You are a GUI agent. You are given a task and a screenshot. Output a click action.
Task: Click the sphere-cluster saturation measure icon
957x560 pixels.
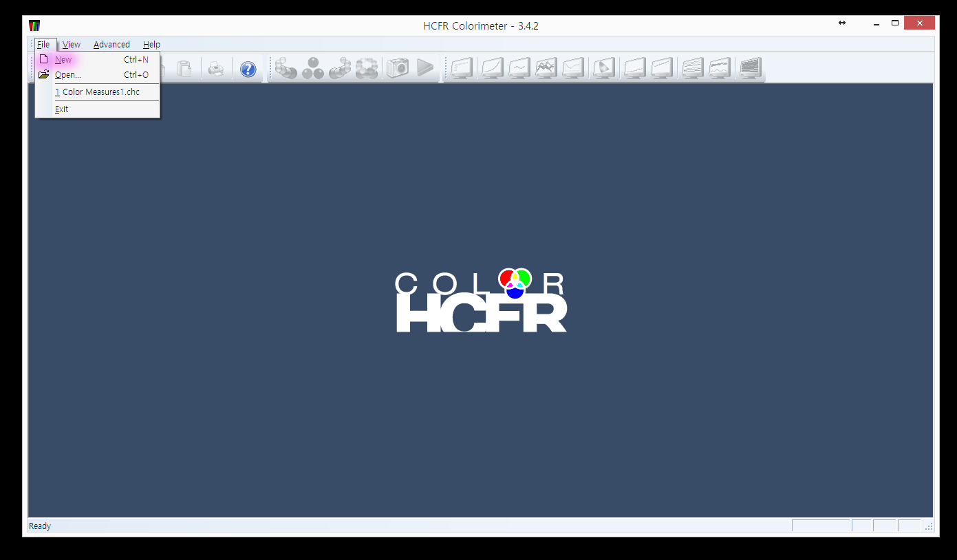point(367,68)
